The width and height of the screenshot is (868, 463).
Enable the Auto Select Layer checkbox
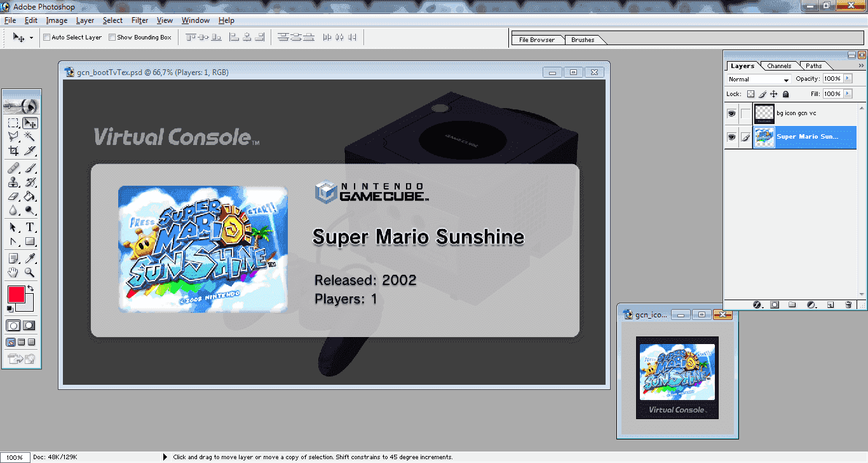point(46,38)
